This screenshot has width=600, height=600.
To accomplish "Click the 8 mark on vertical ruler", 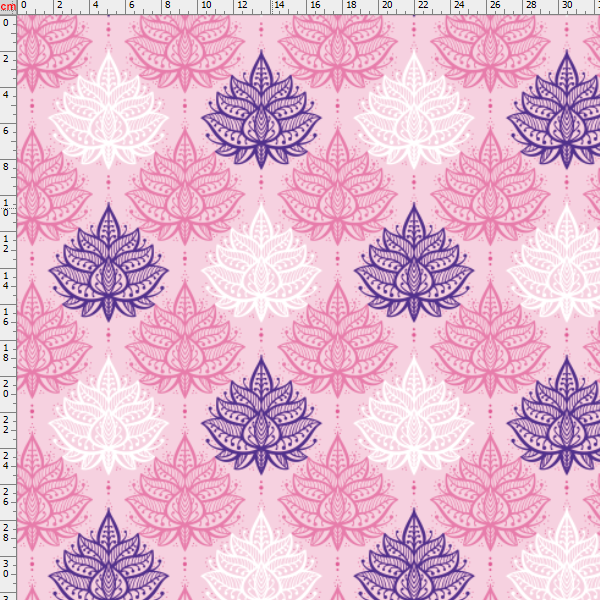I will [x=6, y=167].
